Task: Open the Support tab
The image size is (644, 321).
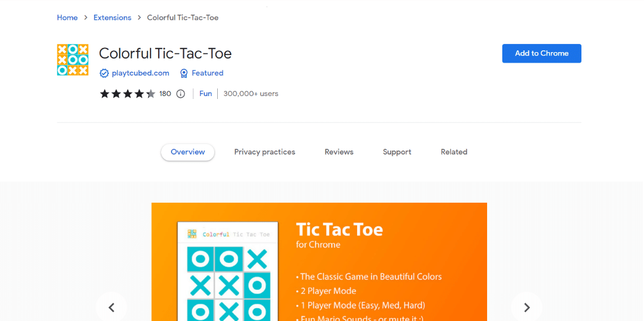Action: point(397,152)
